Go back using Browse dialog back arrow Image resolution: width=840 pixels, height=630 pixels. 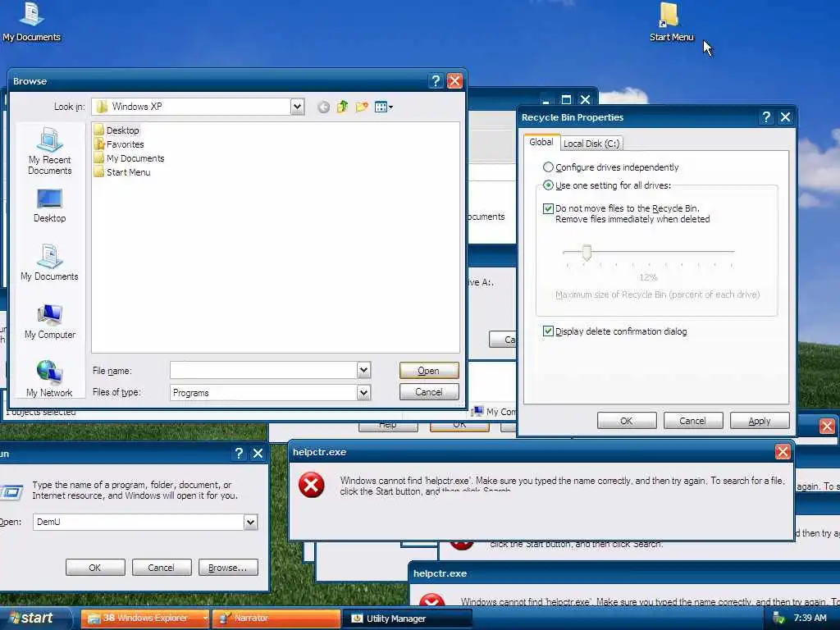coord(323,107)
